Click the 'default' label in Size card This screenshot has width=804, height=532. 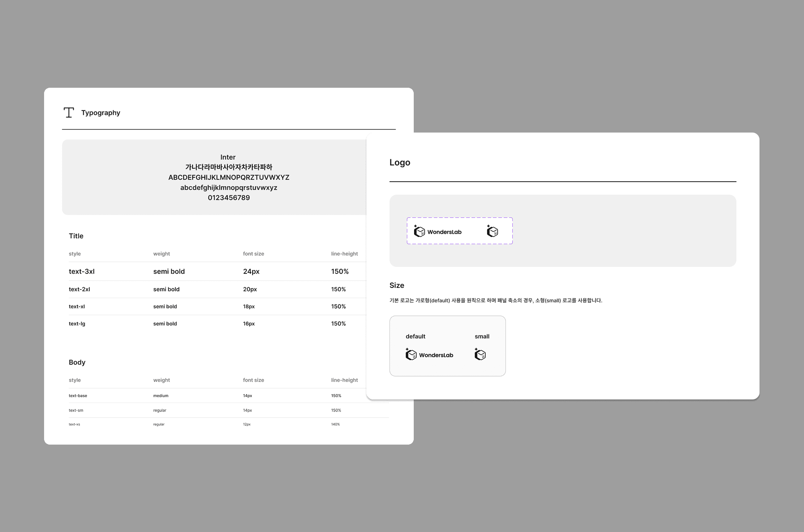[x=415, y=336]
